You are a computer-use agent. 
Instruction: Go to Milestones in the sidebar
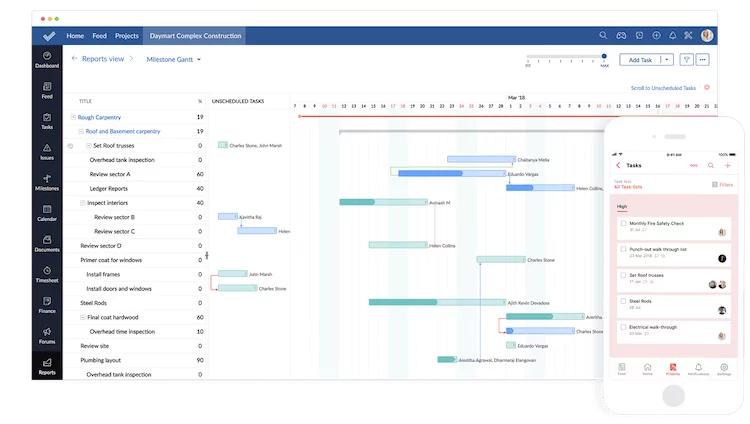click(x=47, y=182)
